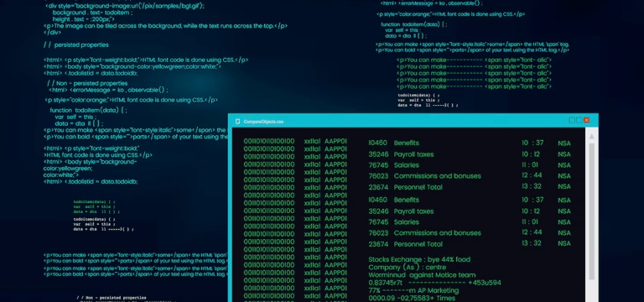
Task: Maximize the CompareObjects.css window
Action: coord(579,120)
